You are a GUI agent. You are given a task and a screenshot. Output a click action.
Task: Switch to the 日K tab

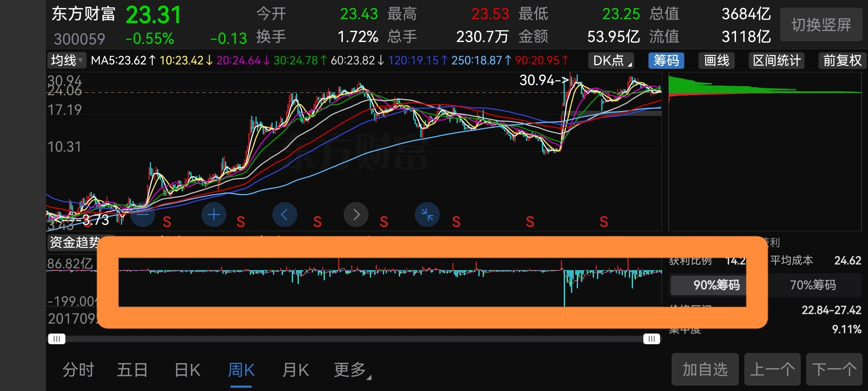[187, 370]
